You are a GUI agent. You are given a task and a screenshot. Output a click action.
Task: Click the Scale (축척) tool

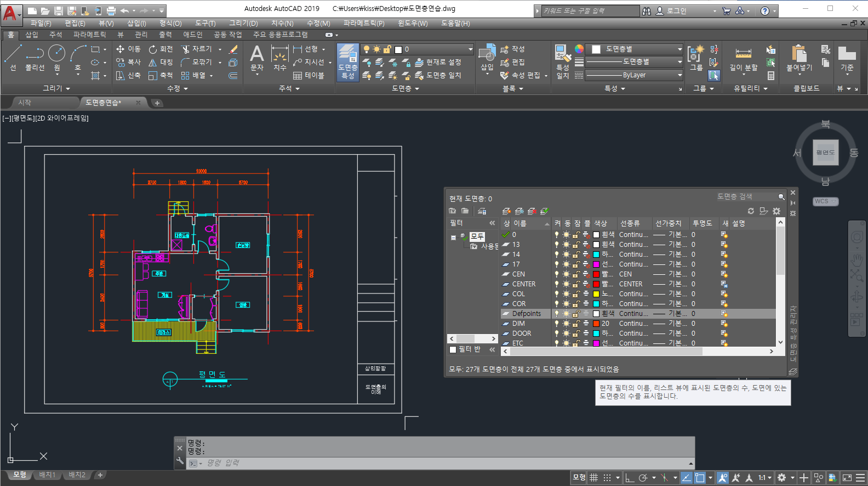point(161,75)
